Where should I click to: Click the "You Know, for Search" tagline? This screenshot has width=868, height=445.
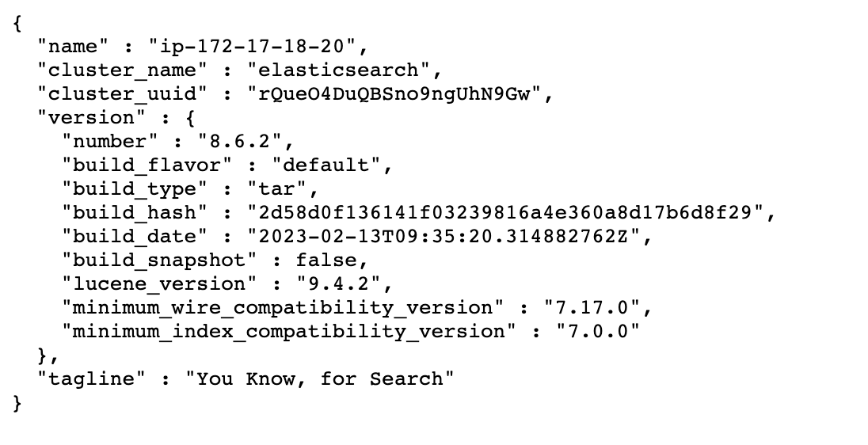(x=320, y=378)
